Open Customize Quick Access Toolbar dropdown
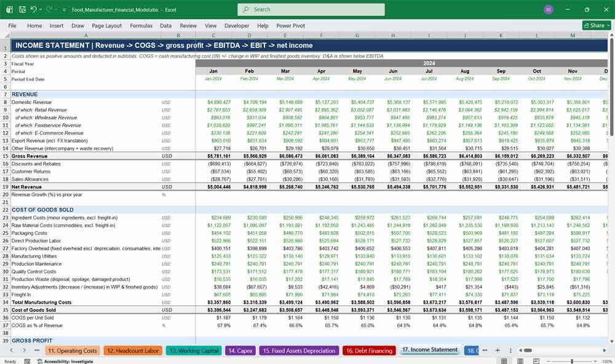 64,10
